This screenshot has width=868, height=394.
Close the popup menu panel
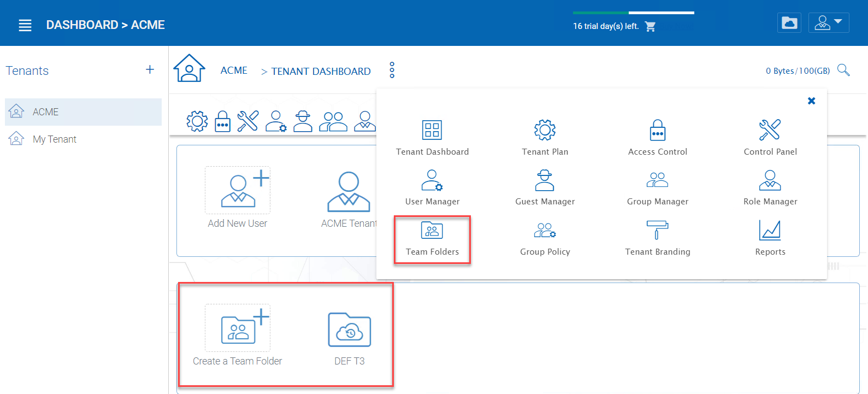(x=811, y=101)
